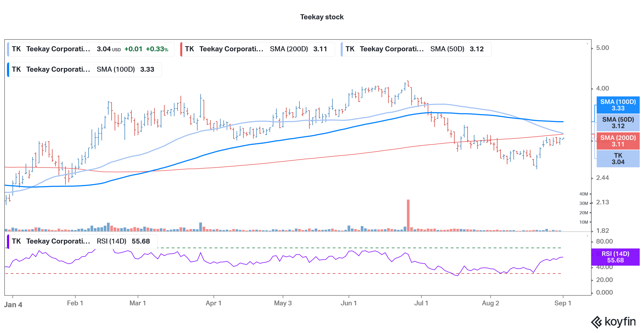Image resolution: width=644 pixels, height=333 pixels.
Task: Click the blue SMA (100D) 3.33 axis tag
Action: [618, 105]
